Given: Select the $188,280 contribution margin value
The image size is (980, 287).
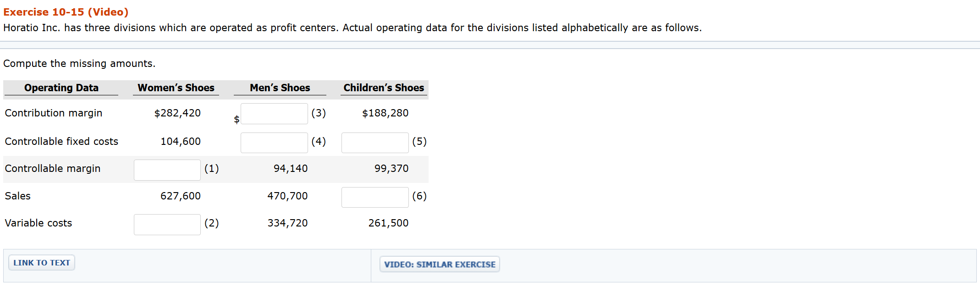Looking at the screenshot, I should click(385, 113).
